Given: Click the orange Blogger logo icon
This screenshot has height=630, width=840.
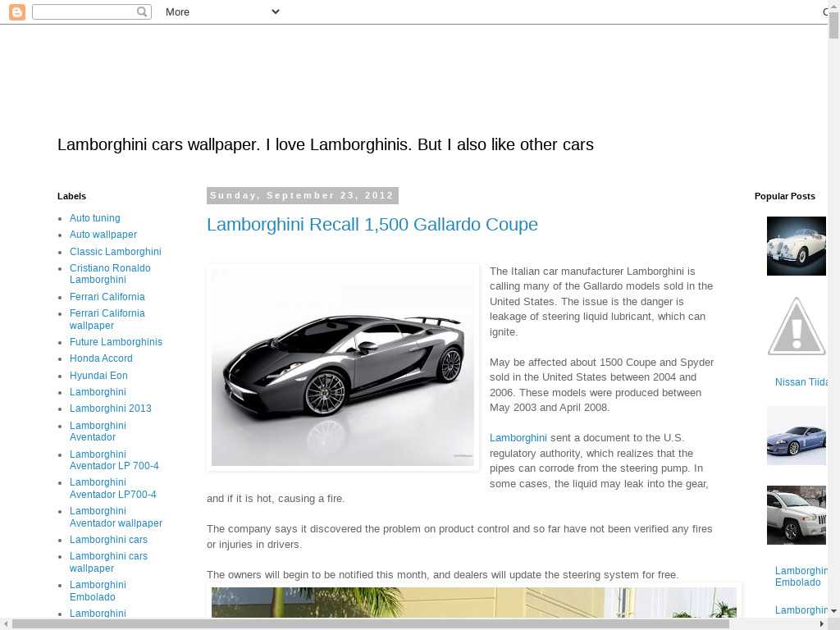Looking at the screenshot, I should click(x=17, y=11).
